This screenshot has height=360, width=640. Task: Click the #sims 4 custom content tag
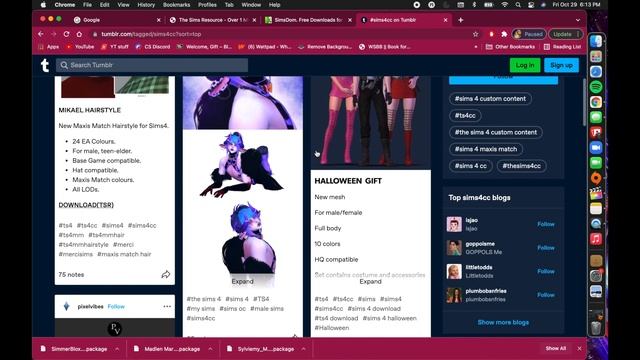(490, 99)
